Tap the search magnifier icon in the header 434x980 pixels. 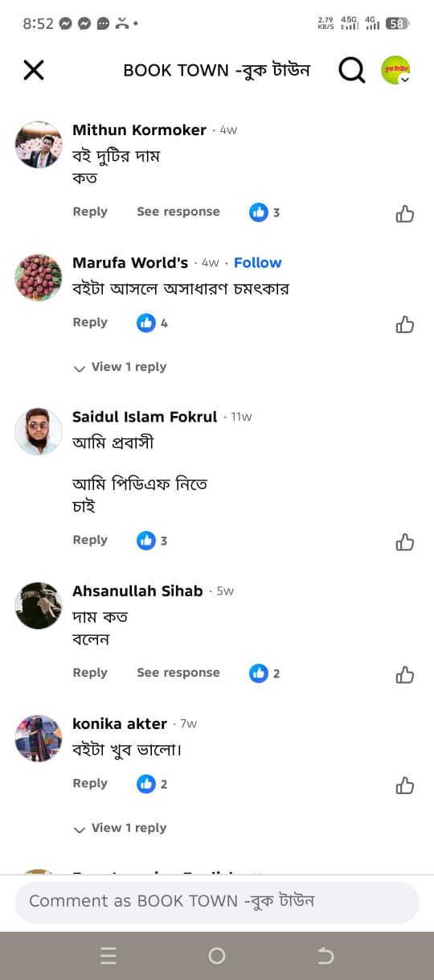coord(351,71)
